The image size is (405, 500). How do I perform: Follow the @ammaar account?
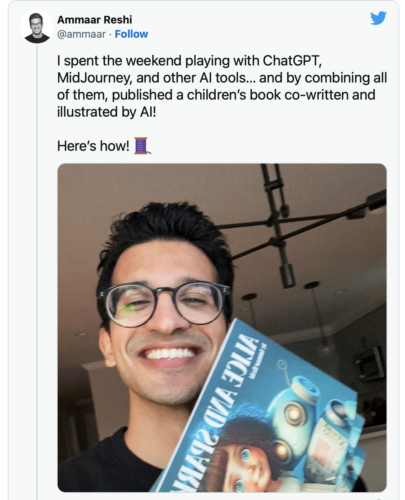coord(131,34)
